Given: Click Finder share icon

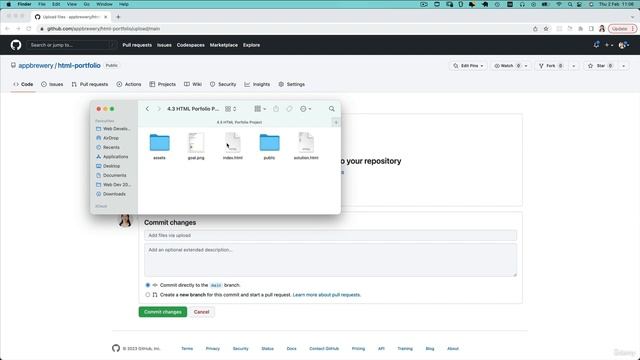Looking at the screenshot, I should pos(276,109).
